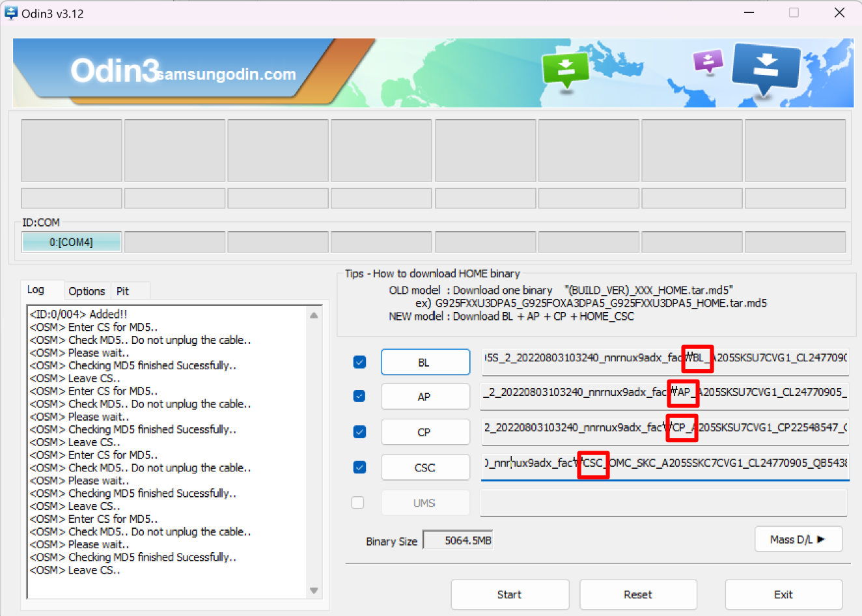Browse for a CP file
862x616 pixels.
pos(425,432)
